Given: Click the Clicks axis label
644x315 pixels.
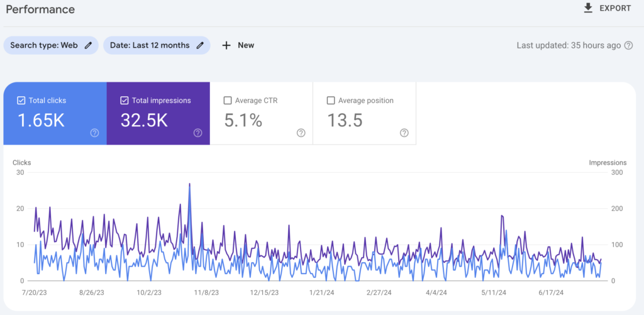Looking at the screenshot, I should coord(22,163).
